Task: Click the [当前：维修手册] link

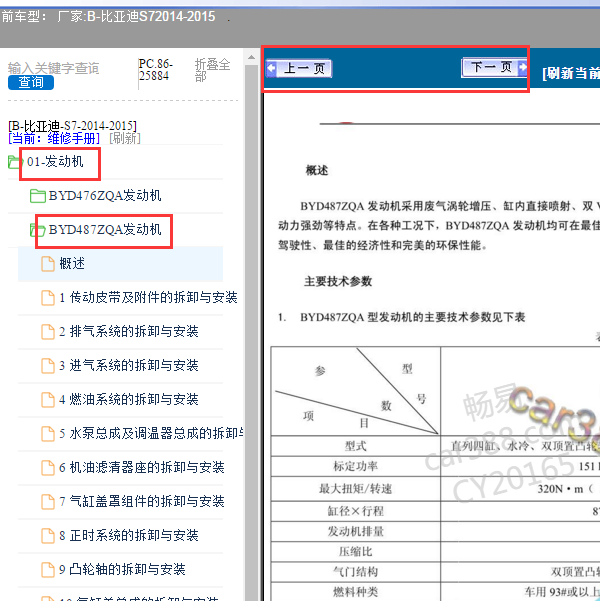Action: coord(54,138)
